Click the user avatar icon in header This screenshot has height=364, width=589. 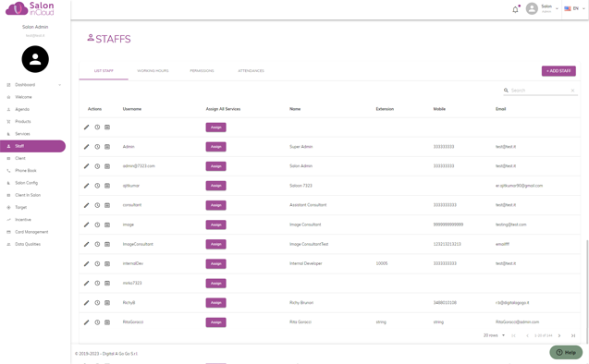coord(532,8)
